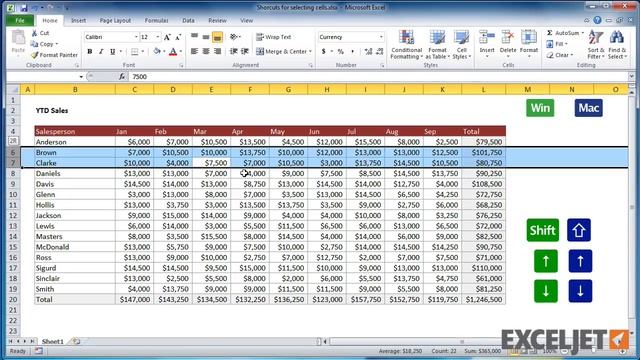The height and width of the screenshot is (360, 640).
Task: Open the Currency number format dropdown
Action: (x=381, y=37)
